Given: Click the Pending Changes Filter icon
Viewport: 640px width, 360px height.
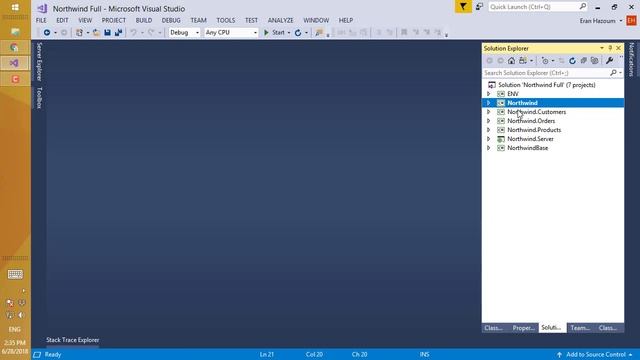Looking at the screenshot, I should (545, 61).
